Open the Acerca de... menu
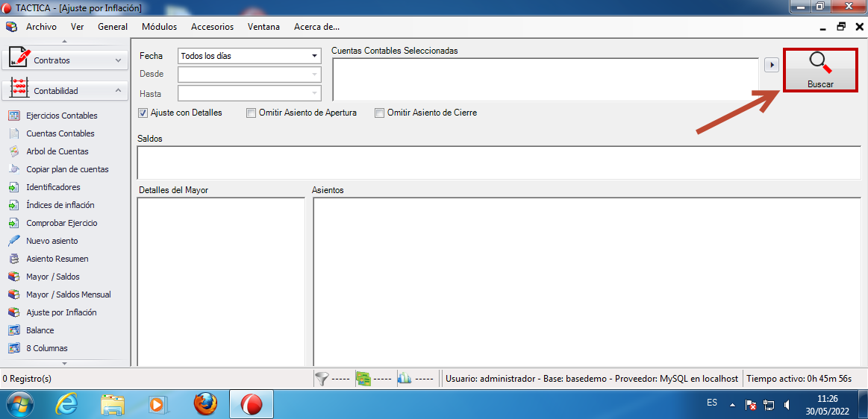The height and width of the screenshot is (419, 868). pos(316,27)
